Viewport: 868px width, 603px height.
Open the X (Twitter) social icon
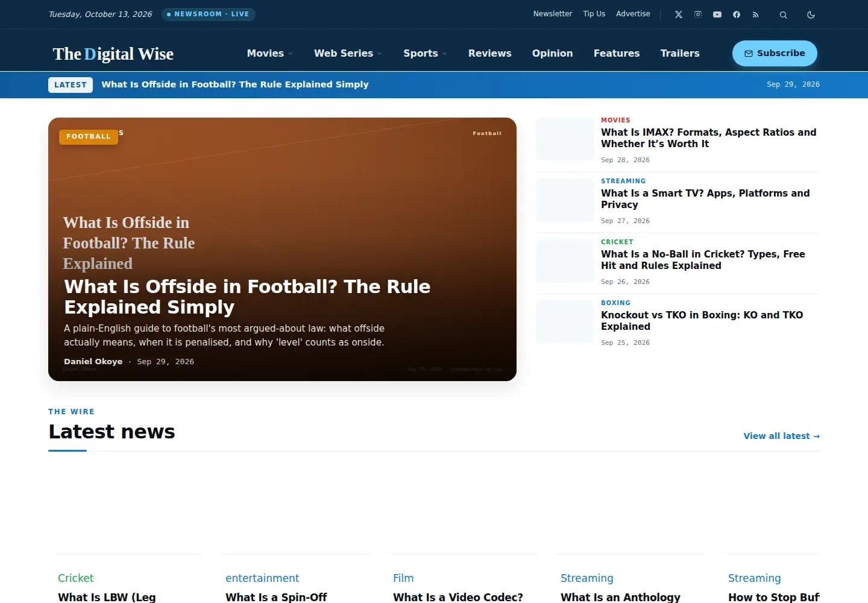point(679,14)
